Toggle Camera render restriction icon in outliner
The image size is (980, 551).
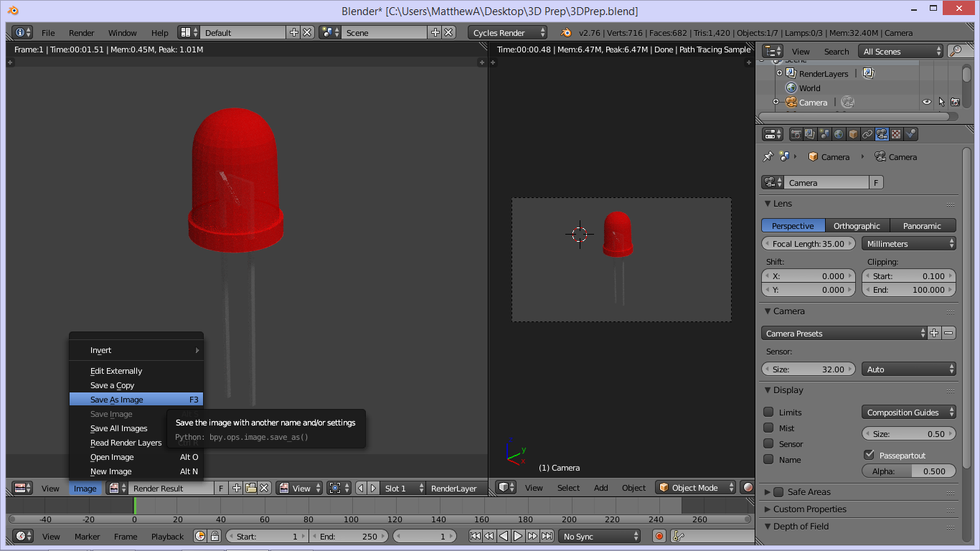955,102
